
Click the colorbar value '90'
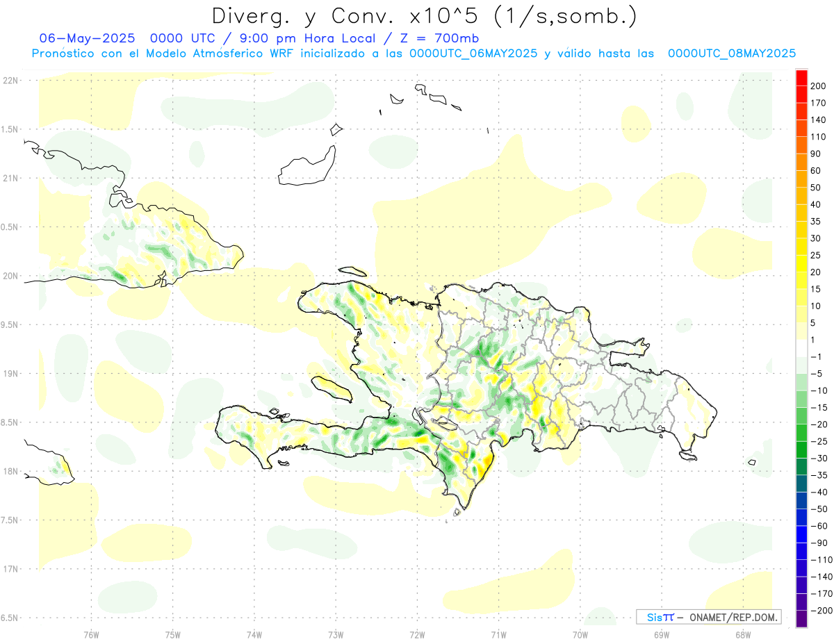(816, 154)
